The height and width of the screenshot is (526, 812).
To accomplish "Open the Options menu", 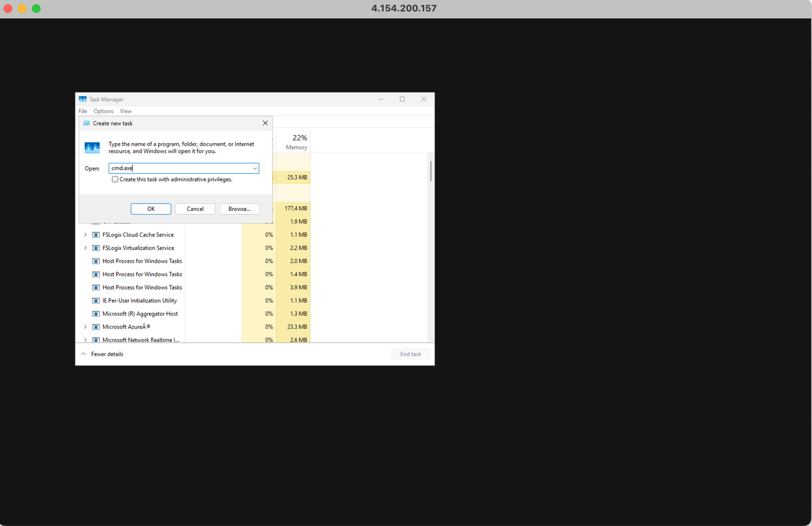I will pos(103,111).
